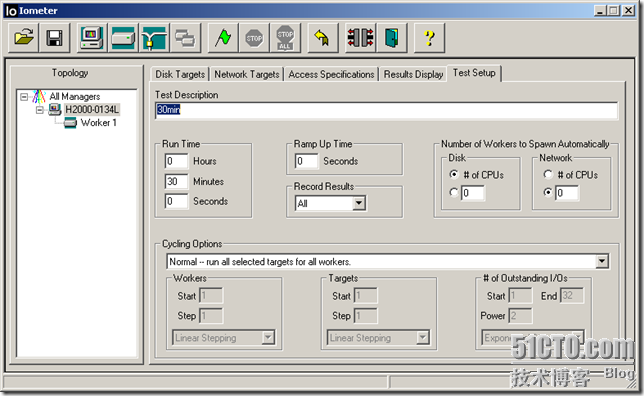Start a new disk worker
644x396 pixels.
(x=123, y=38)
